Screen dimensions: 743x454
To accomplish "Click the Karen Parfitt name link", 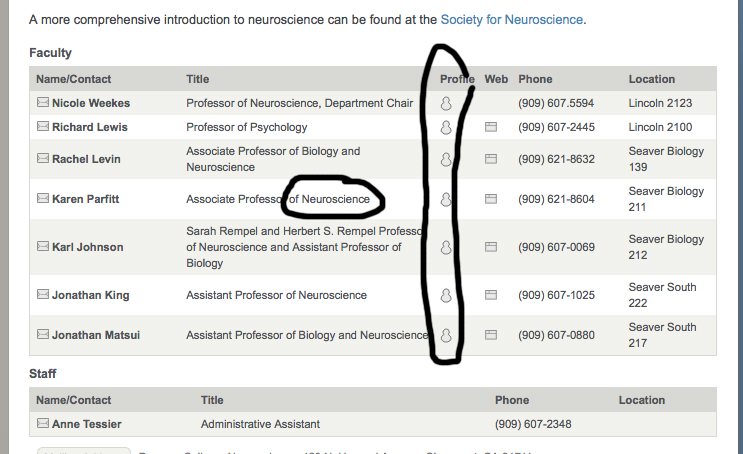I will coord(86,199).
